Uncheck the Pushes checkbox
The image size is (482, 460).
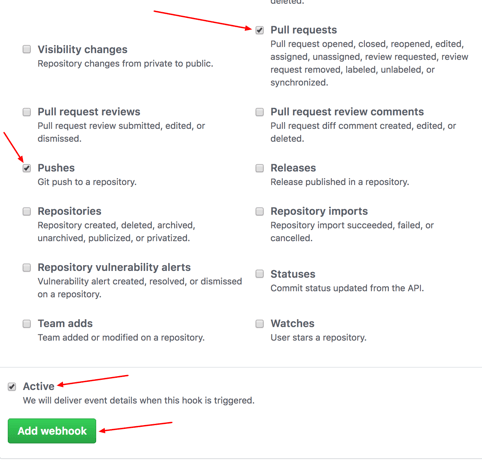(27, 168)
